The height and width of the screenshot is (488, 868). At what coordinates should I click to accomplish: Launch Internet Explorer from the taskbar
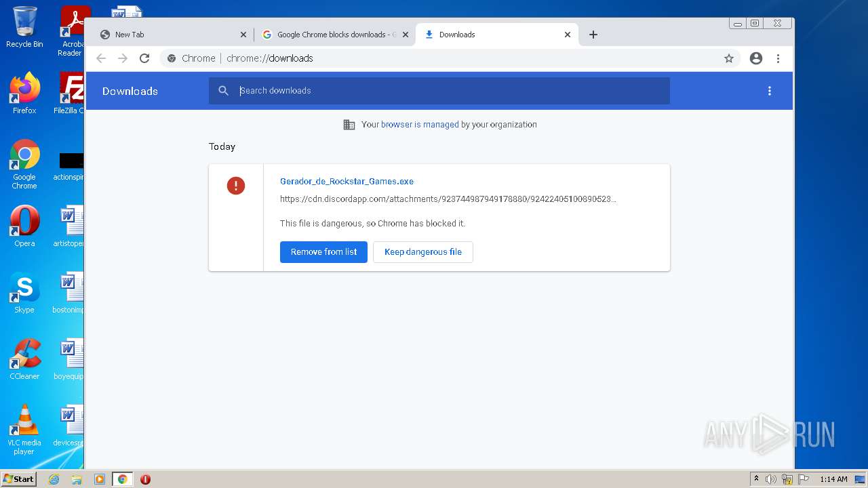click(x=54, y=479)
